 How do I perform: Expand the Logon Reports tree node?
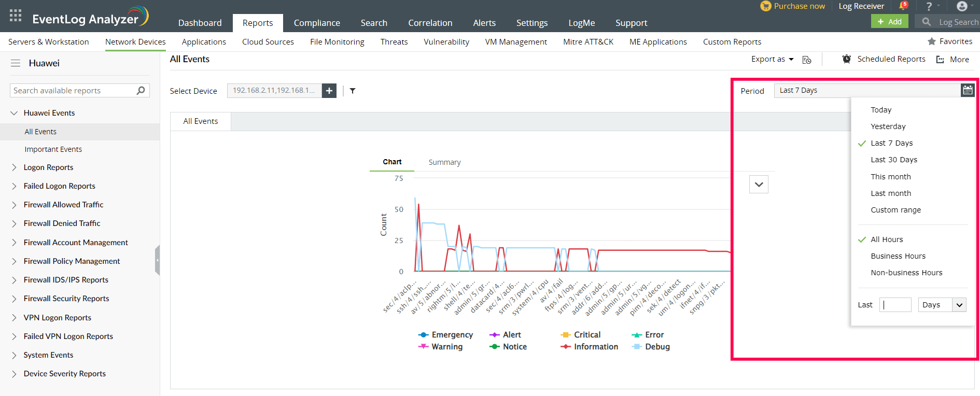(x=15, y=167)
